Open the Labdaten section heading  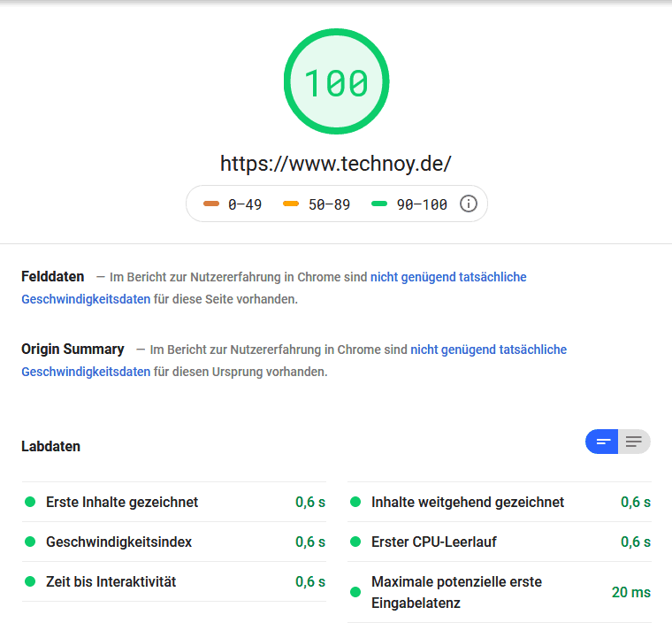[x=50, y=446]
